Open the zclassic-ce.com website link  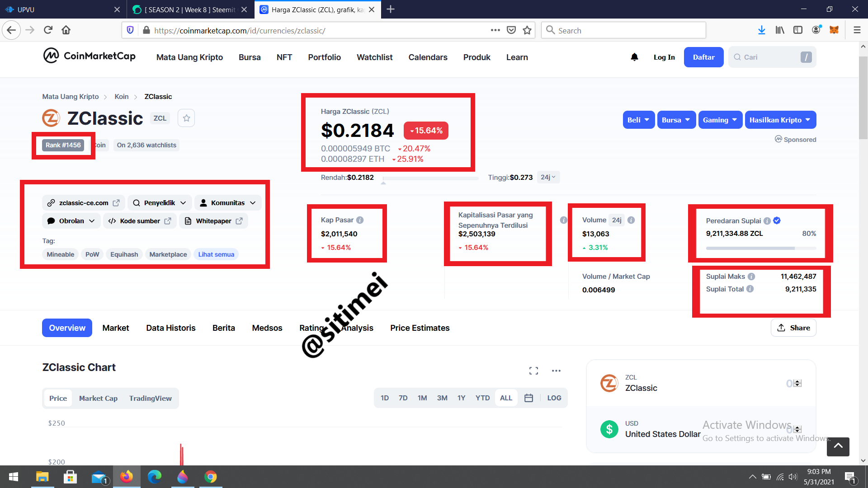click(84, 203)
